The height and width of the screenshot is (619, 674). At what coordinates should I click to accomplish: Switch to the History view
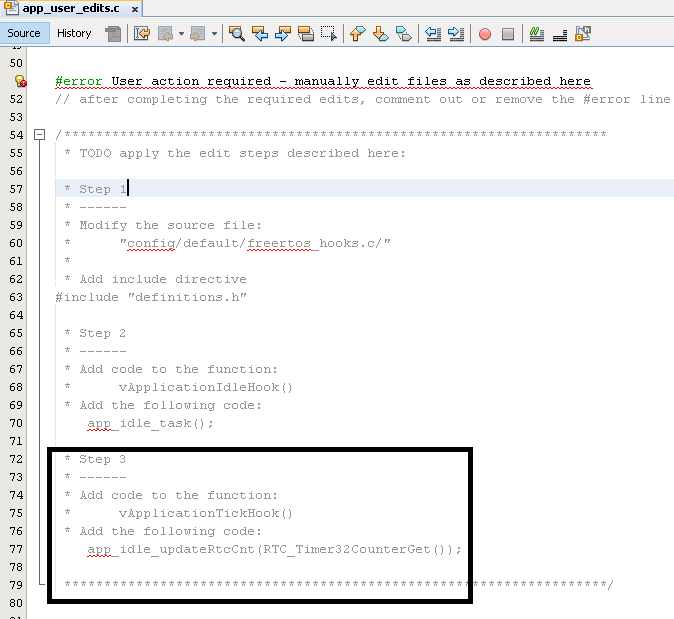74,33
